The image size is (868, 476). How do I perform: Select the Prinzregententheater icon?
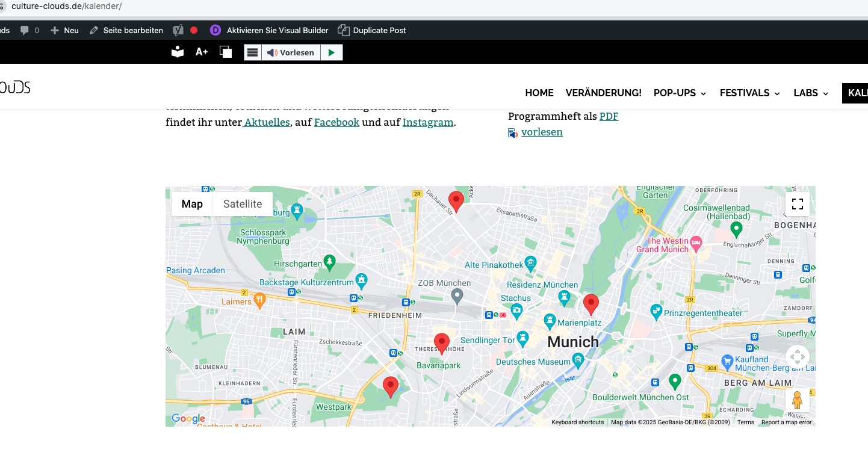656,311
